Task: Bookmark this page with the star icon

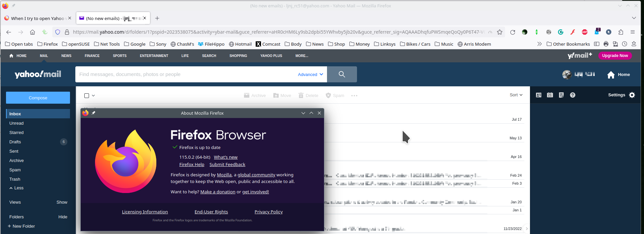Action: [500, 32]
